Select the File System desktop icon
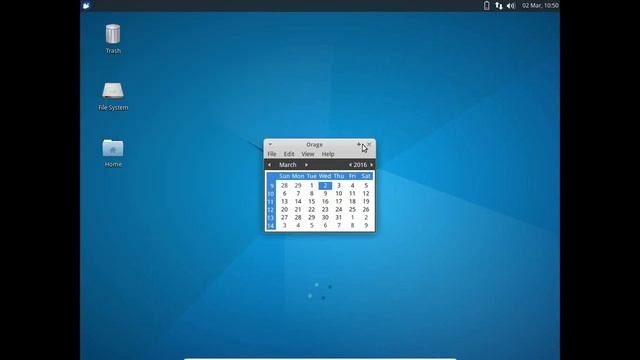 pos(113,91)
